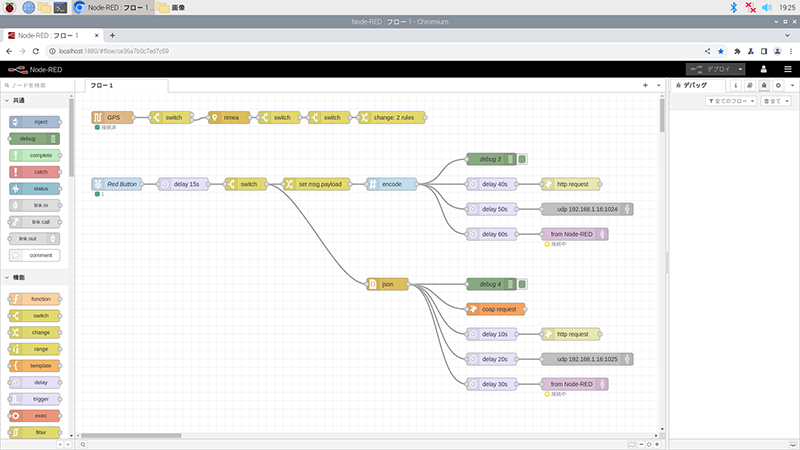Open the sidebar help book icon

click(x=749, y=86)
